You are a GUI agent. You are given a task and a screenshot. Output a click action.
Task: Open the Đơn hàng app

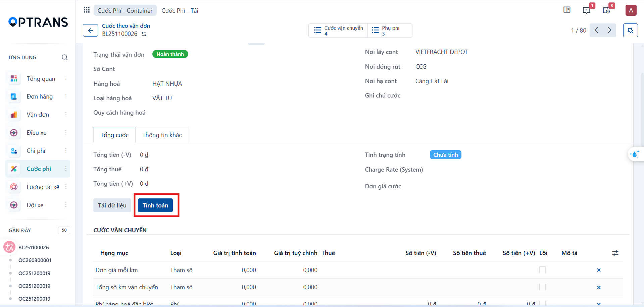[40, 97]
